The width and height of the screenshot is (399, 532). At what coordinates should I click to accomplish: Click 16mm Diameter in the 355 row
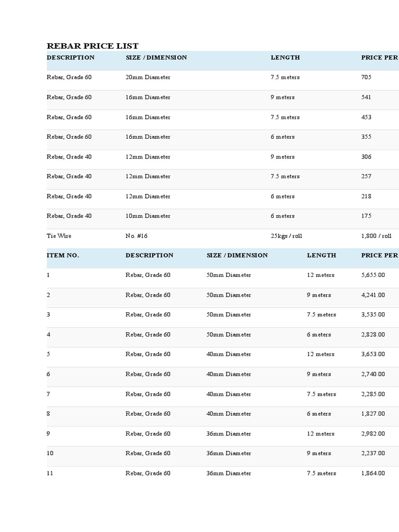(148, 137)
